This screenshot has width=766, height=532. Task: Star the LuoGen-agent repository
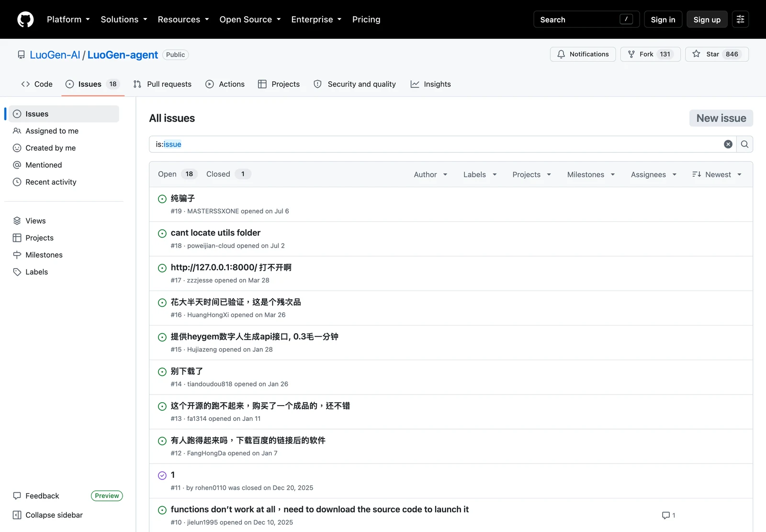717,54
